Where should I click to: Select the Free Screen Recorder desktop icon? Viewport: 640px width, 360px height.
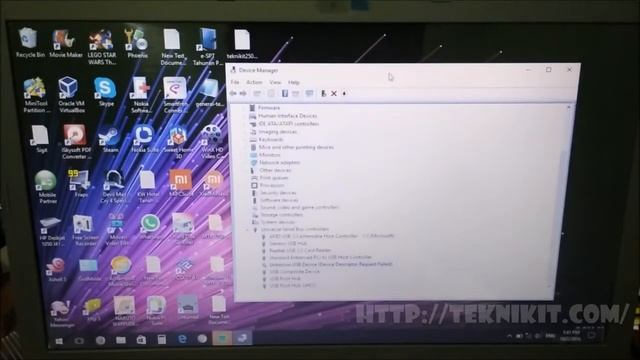point(84,231)
